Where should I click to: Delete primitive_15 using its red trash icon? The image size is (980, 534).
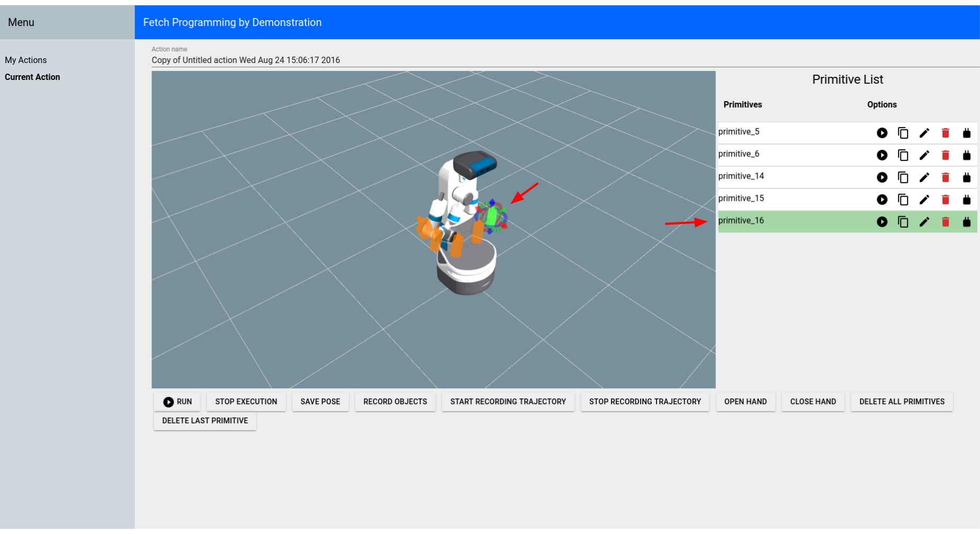(945, 200)
